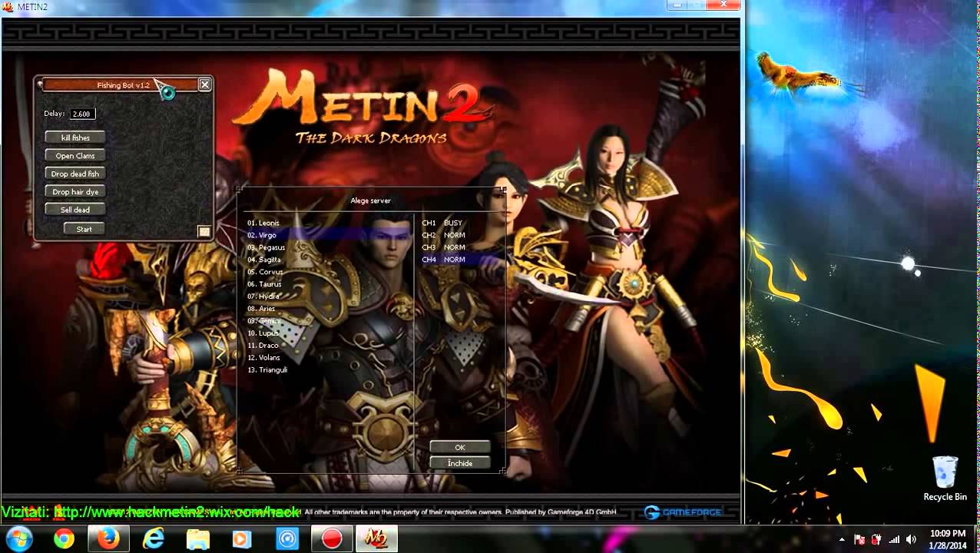Click the Inchide button
The height and width of the screenshot is (553, 980).
point(460,463)
